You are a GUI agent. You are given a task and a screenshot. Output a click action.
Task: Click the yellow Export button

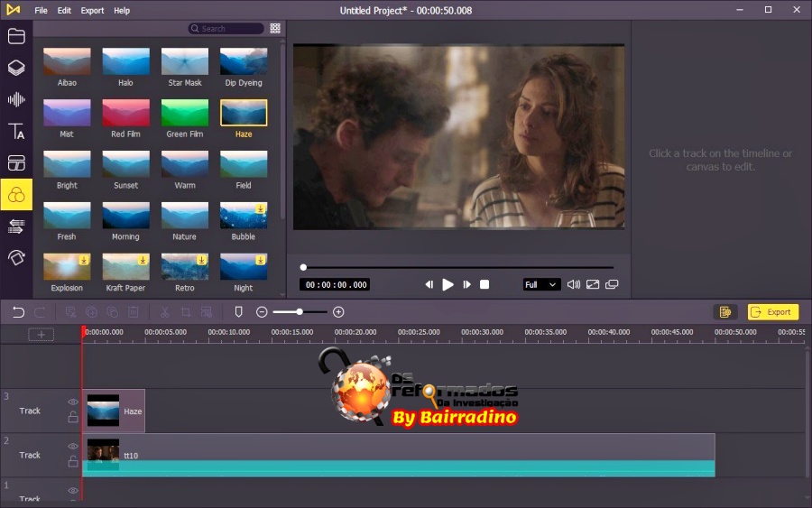(772, 312)
